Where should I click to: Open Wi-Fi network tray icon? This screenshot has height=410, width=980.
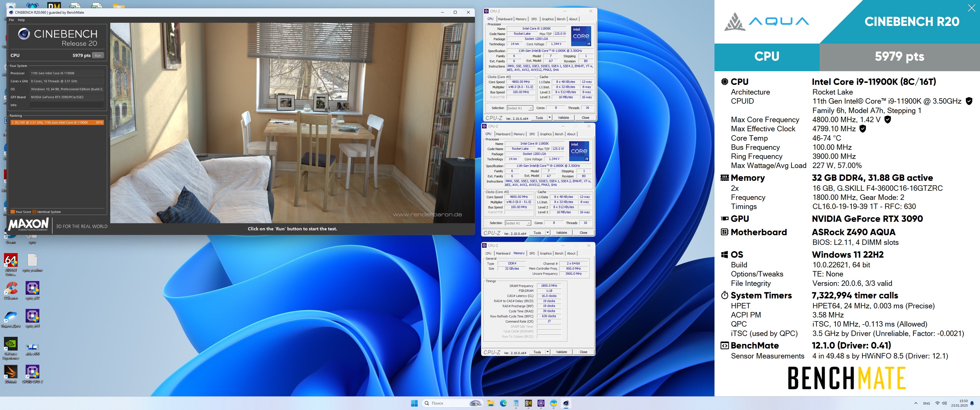[937, 403]
